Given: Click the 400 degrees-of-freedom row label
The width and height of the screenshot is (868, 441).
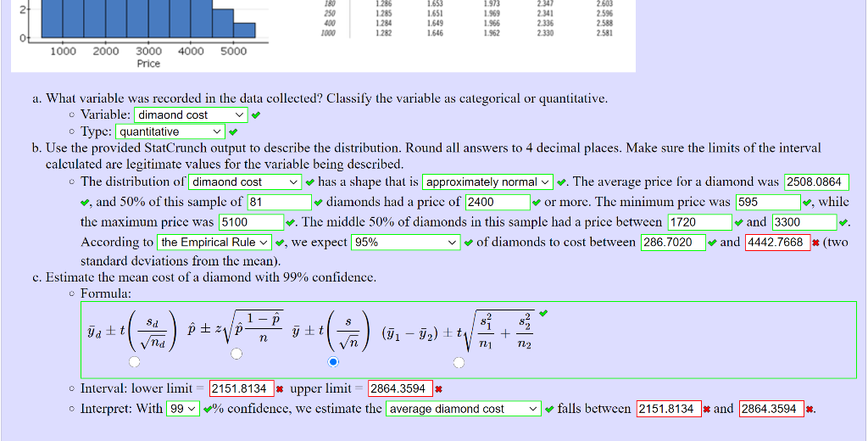Looking at the screenshot, I should click(330, 23).
